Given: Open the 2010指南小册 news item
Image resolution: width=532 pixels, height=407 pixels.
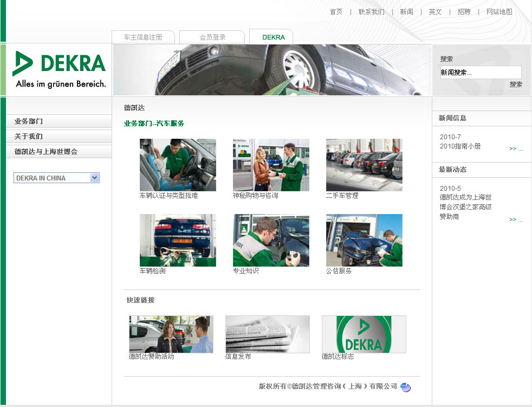Looking at the screenshot, I should (x=460, y=146).
